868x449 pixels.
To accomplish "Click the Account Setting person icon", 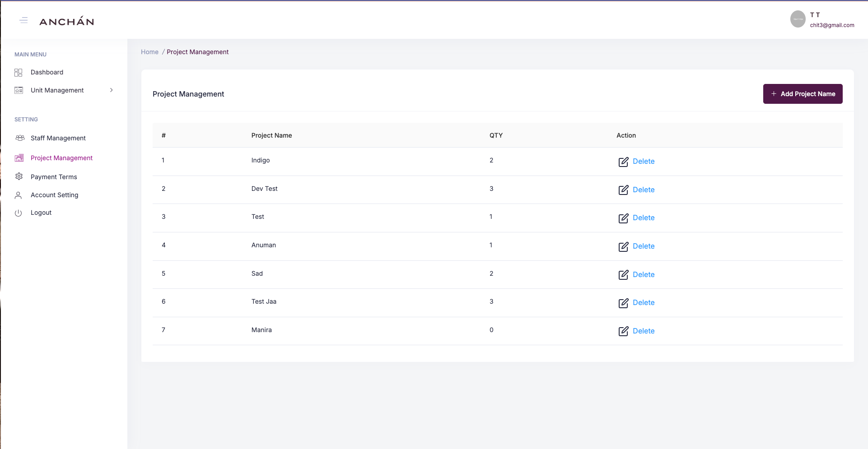I will (18, 195).
